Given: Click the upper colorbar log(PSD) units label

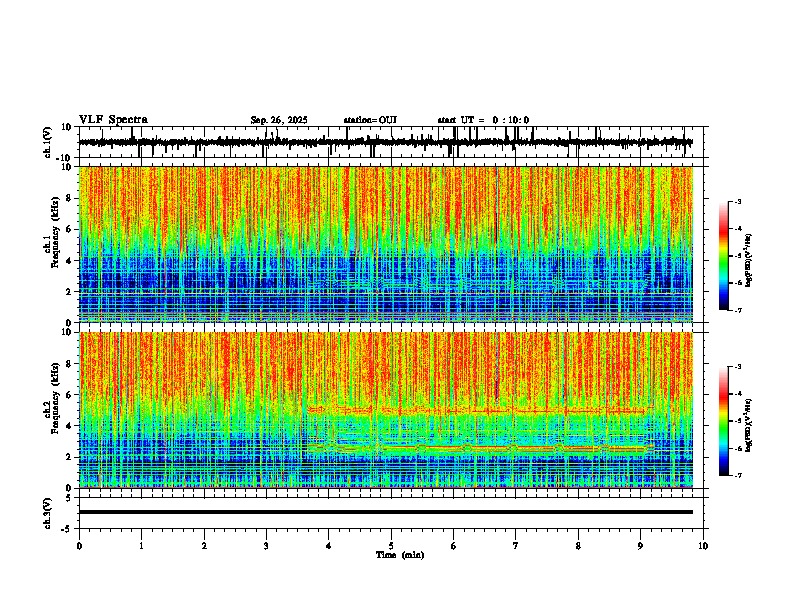Looking at the screenshot, I should coord(749,260).
